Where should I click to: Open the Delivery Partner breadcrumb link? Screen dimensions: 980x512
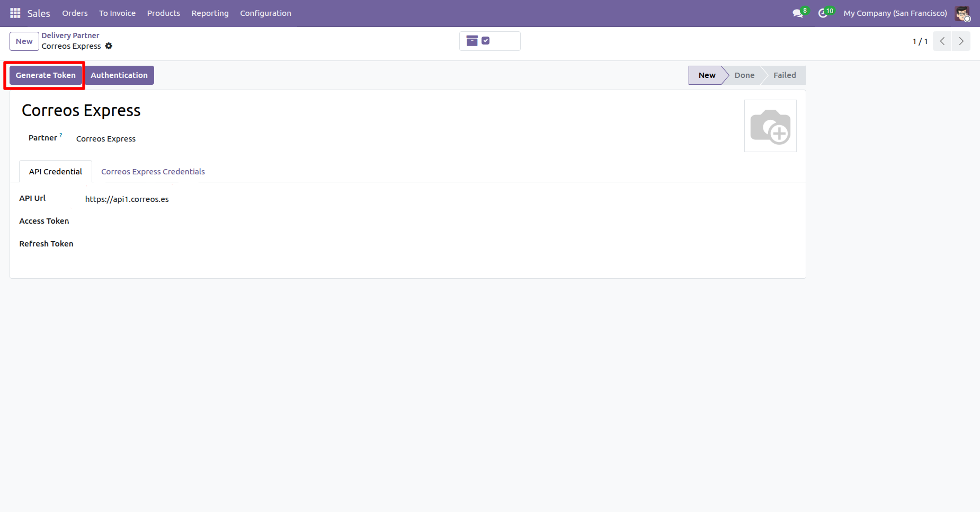click(70, 36)
